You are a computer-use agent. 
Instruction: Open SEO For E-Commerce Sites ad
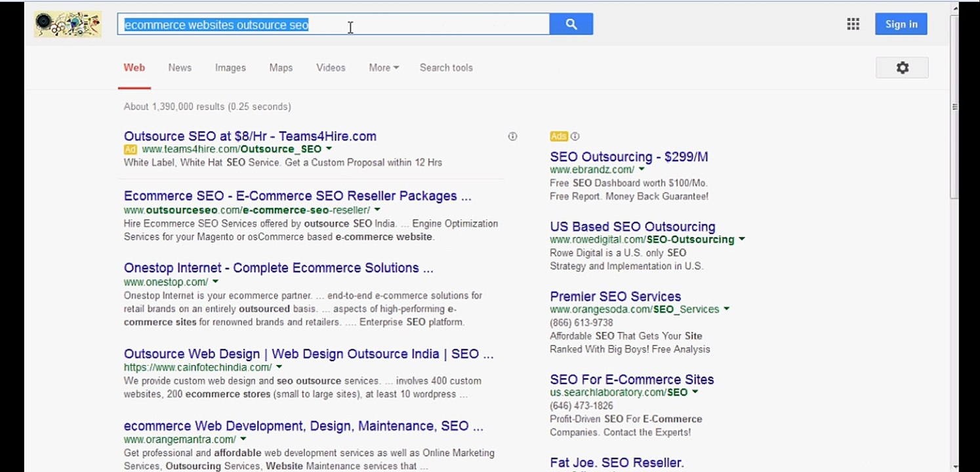(632, 380)
